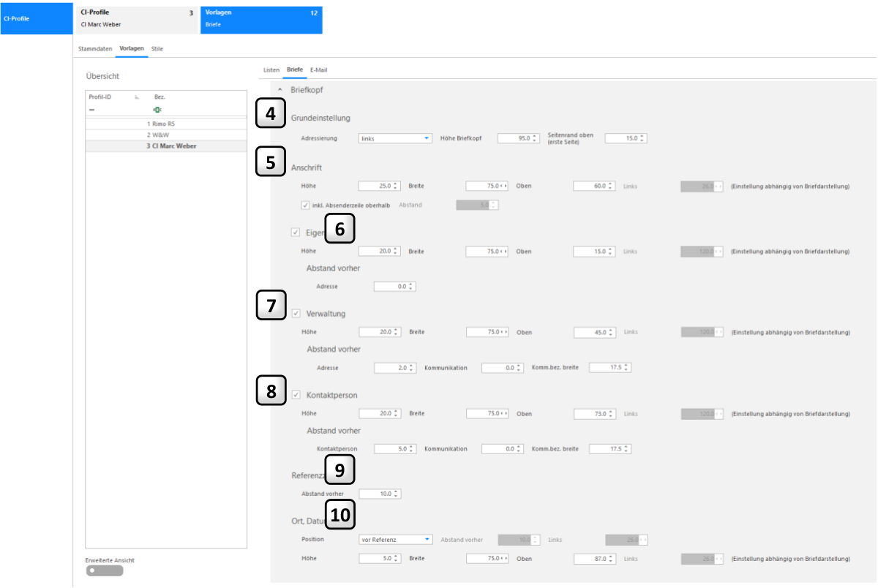Click the filter operator under Profil-ID column

(91, 110)
